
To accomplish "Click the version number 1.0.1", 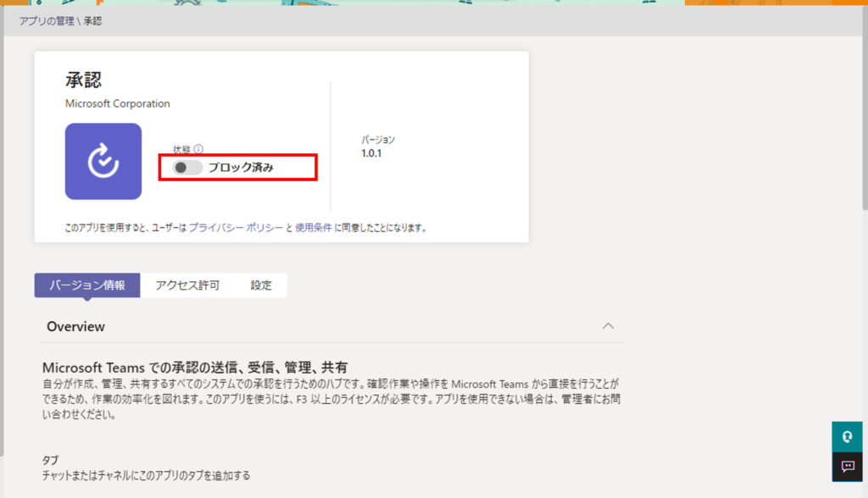I will click(x=373, y=153).
